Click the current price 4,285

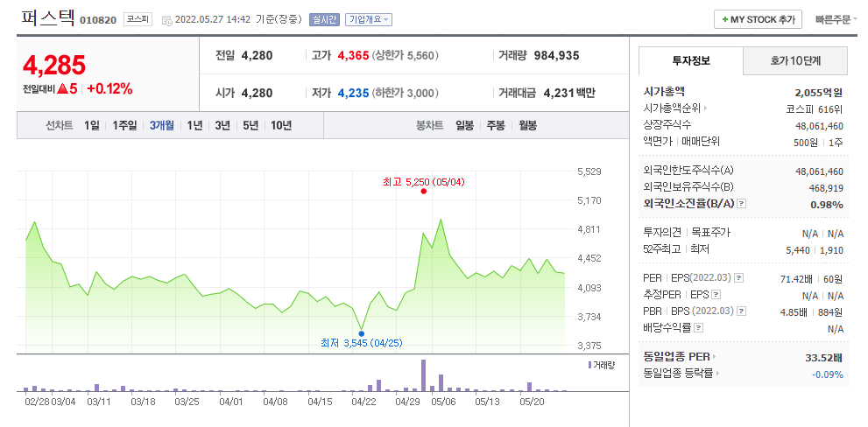click(x=54, y=66)
